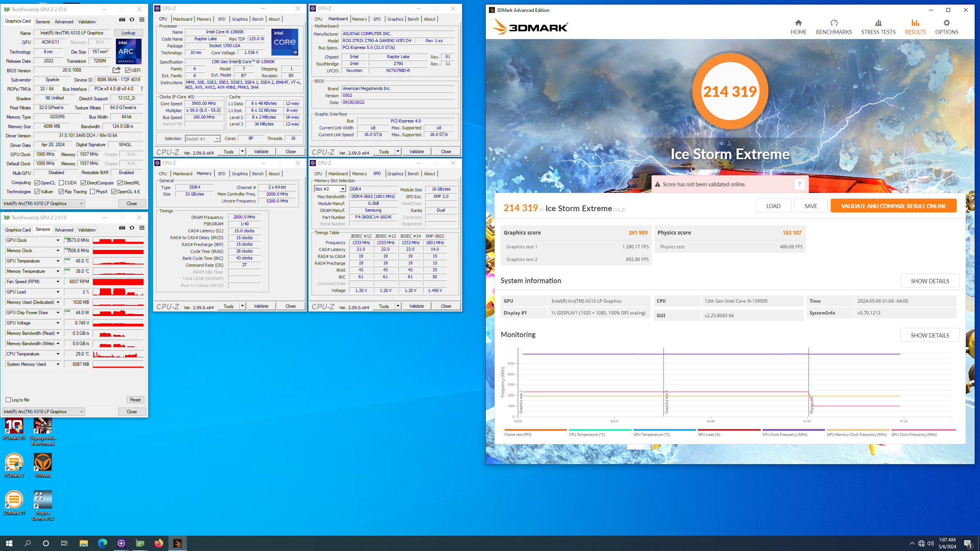Image resolution: width=980 pixels, height=551 pixels.
Task: Click the BIOS share/export icon
Action: tap(116, 70)
